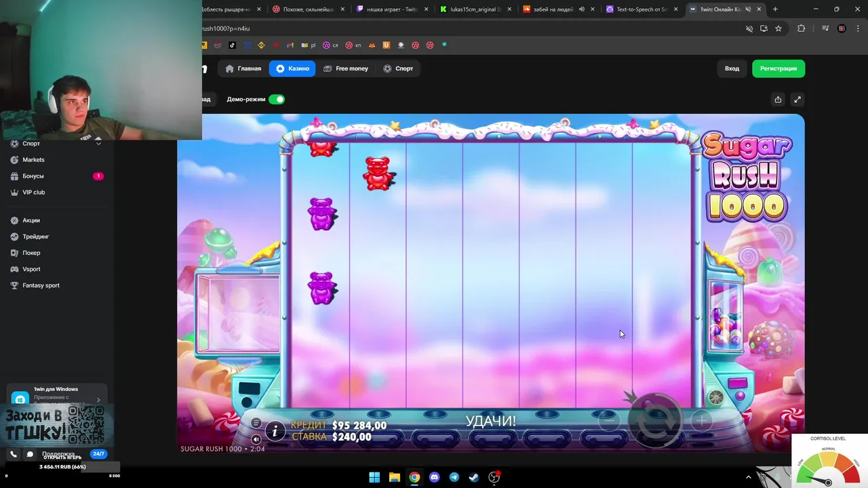Click the 24/7 support badge

click(99, 454)
